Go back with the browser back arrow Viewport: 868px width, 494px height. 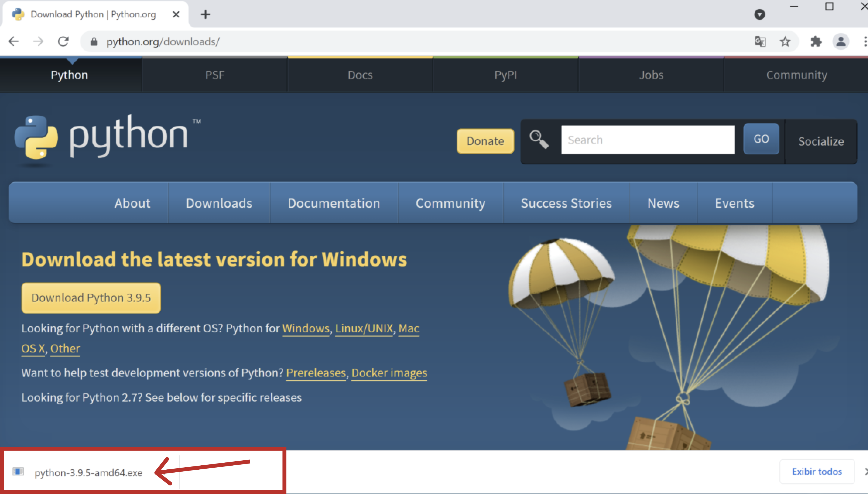pos(14,41)
